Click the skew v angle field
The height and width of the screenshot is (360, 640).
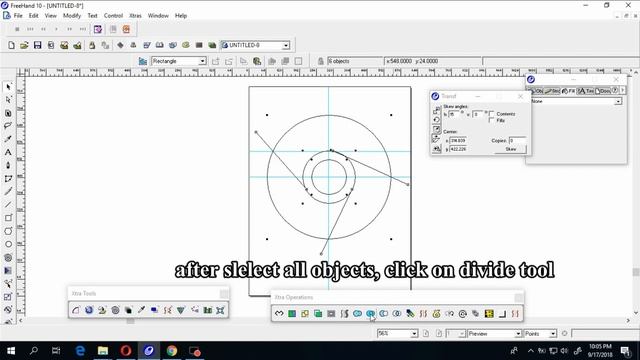point(478,114)
